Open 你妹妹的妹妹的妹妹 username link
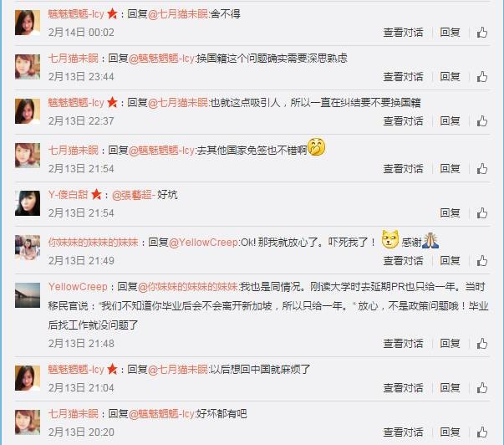The width and height of the screenshot is (504, 445). pos(94,243)
